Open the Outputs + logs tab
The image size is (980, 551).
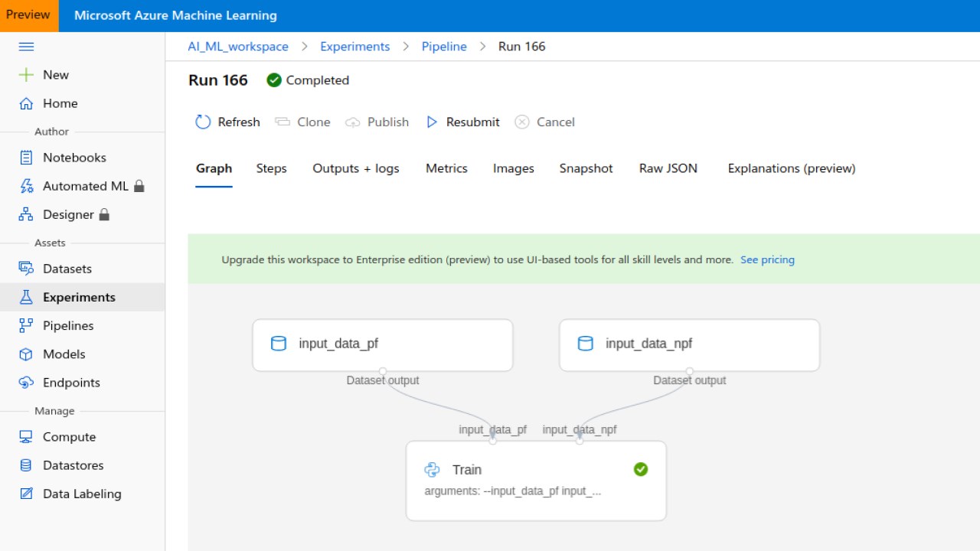pos(356,168)
